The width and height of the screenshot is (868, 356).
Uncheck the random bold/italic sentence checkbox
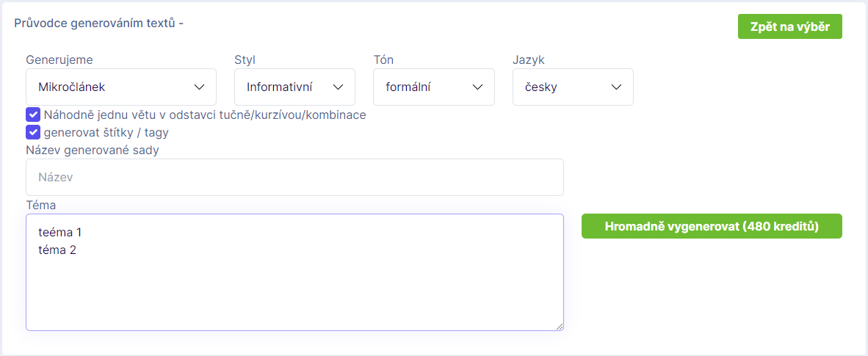coord(33,115)
